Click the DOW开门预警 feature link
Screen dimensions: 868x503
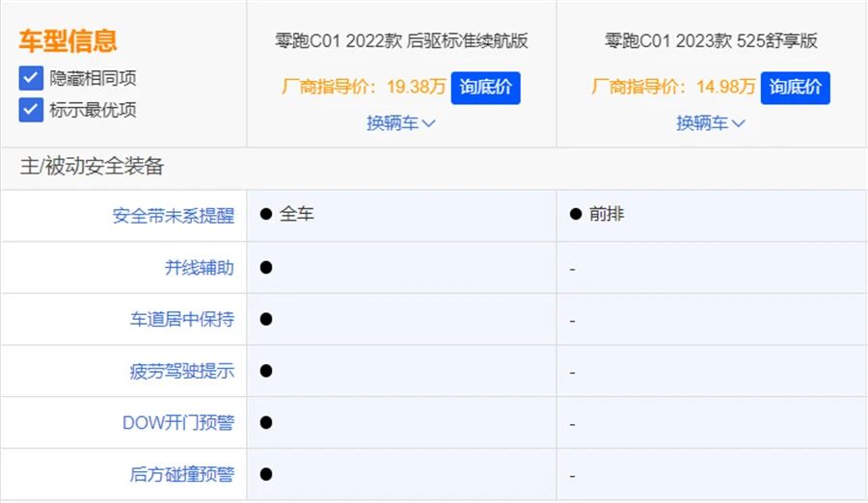[x=178, y=423]
